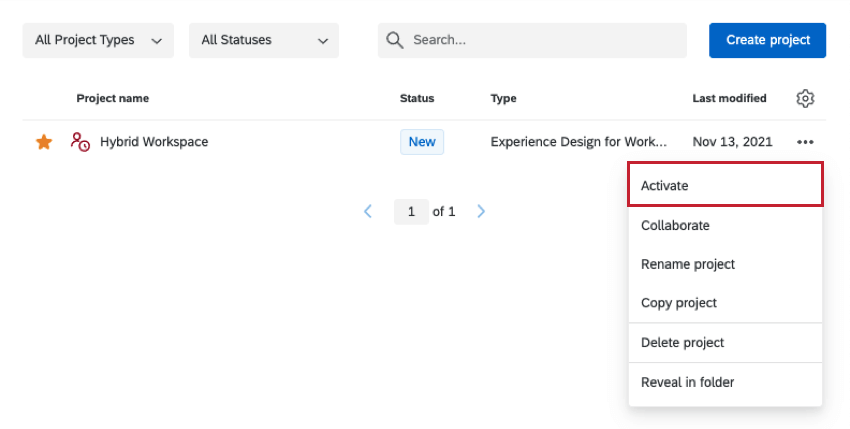Click the Hybrid Workspace project type icon
This screenshot has height=429, width=850.
click(x=80, y=142)
